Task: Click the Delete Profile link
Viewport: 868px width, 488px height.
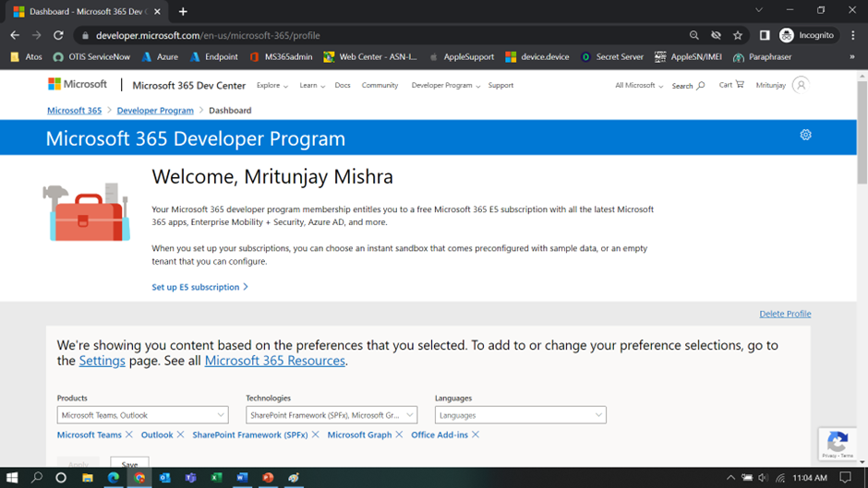Action: (785, 314)
